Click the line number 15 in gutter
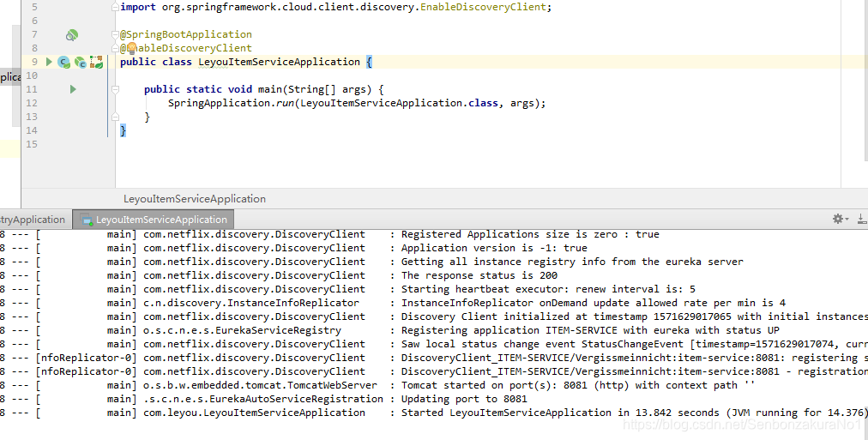 pyautogui.click(x=32, y=144)
